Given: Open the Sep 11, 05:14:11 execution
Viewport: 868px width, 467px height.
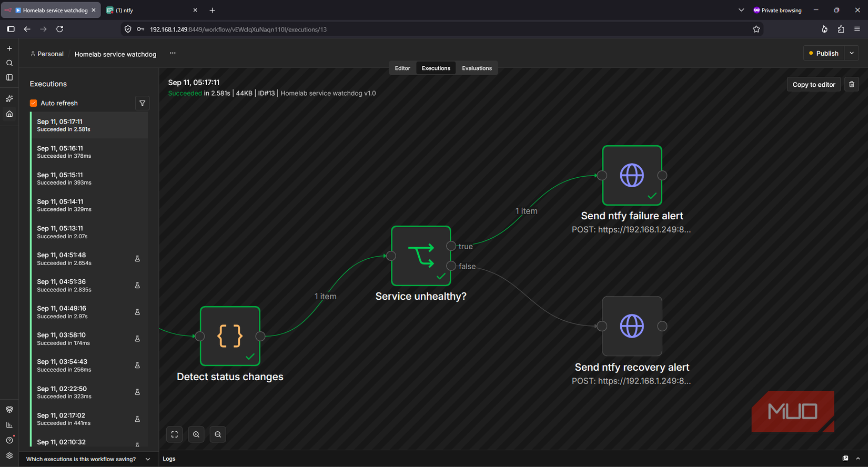Looking at the screenshot, I should (x=89, y=205).
